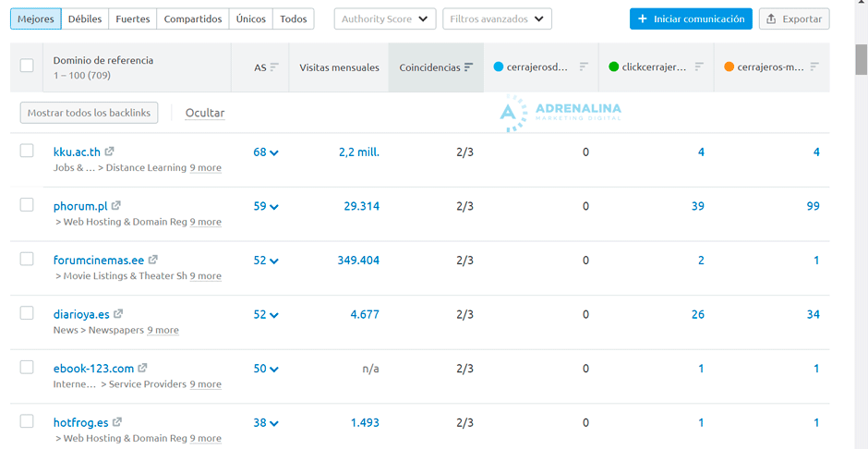Sort by cerrajerosd… column icon
Viewport: 868px width, 449px height.
584,67
